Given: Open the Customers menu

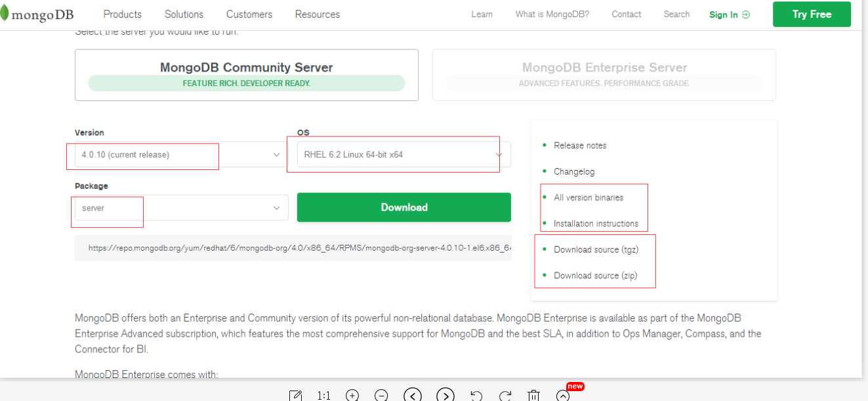Looking at the screenshot, I should [x=249, y=14].
